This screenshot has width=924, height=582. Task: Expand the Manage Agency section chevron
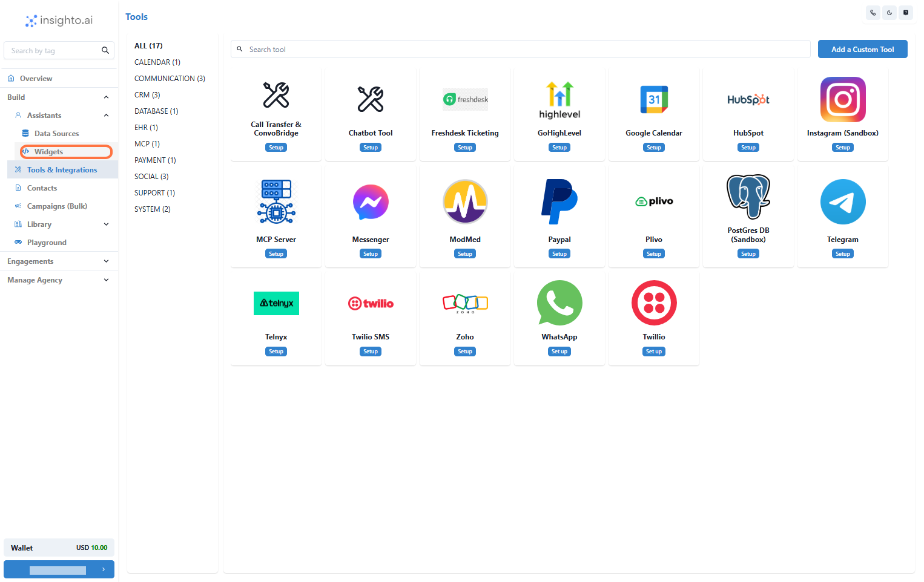[x=107, y=280]
